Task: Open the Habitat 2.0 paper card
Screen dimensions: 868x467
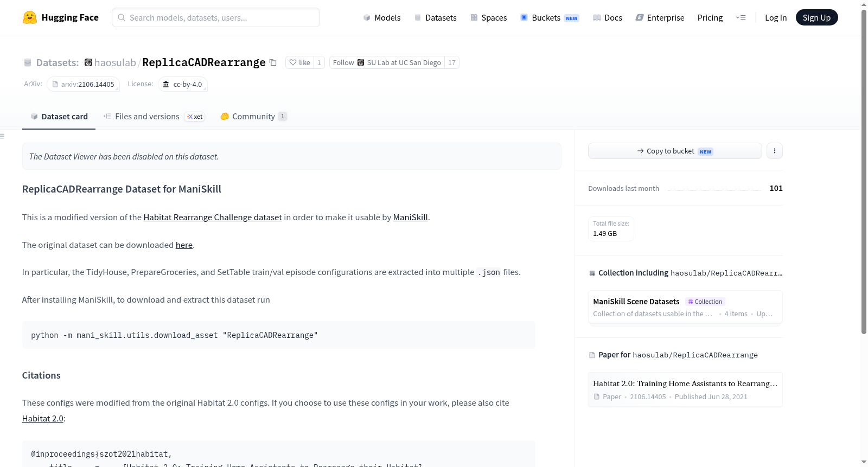Action: point(685,389)
